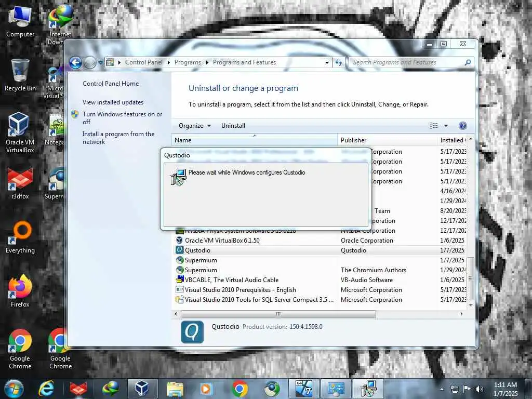Click VB-Audio Software publisher cell

point(367,280)
